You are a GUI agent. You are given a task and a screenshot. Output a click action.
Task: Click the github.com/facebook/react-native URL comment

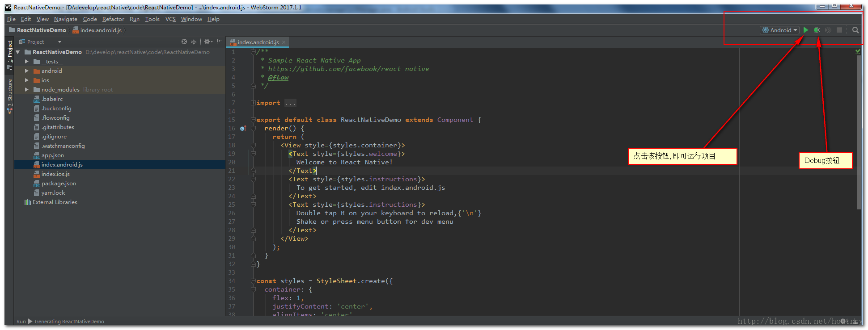click(348, 69)
